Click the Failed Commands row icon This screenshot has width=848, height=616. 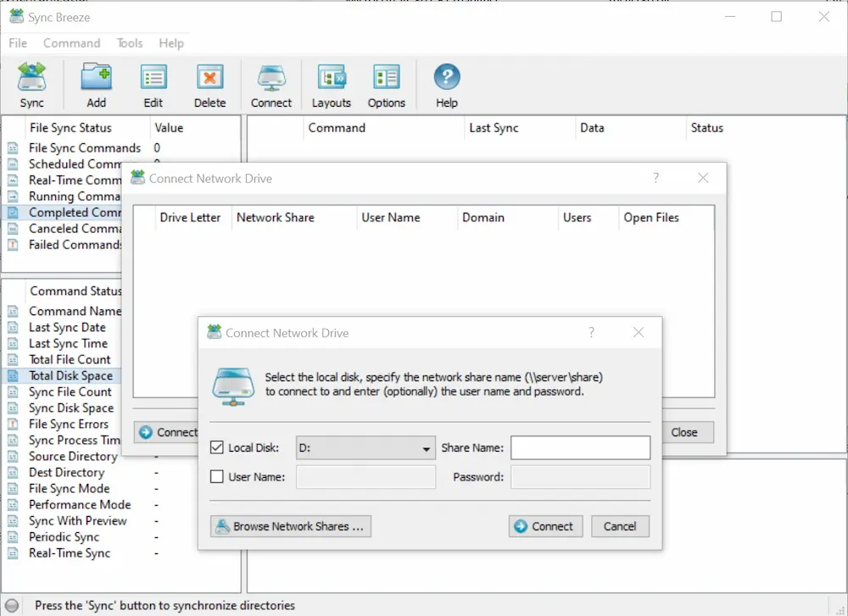click(13, 245)
